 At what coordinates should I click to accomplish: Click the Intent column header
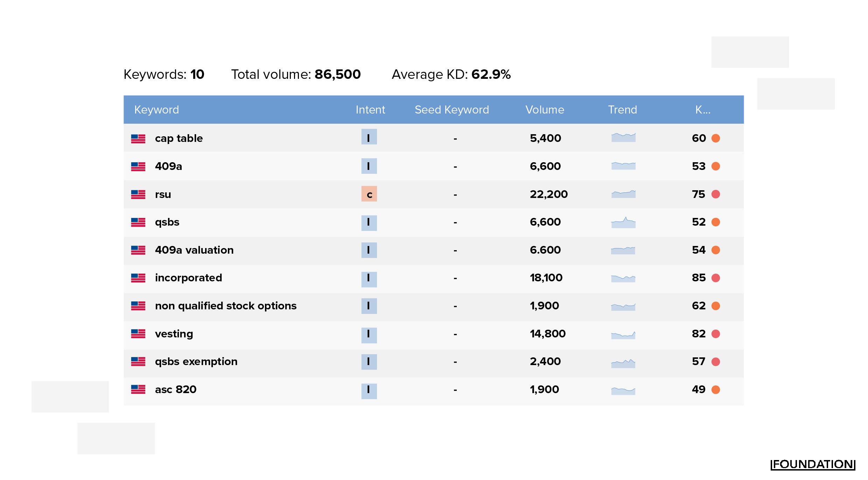370,110
